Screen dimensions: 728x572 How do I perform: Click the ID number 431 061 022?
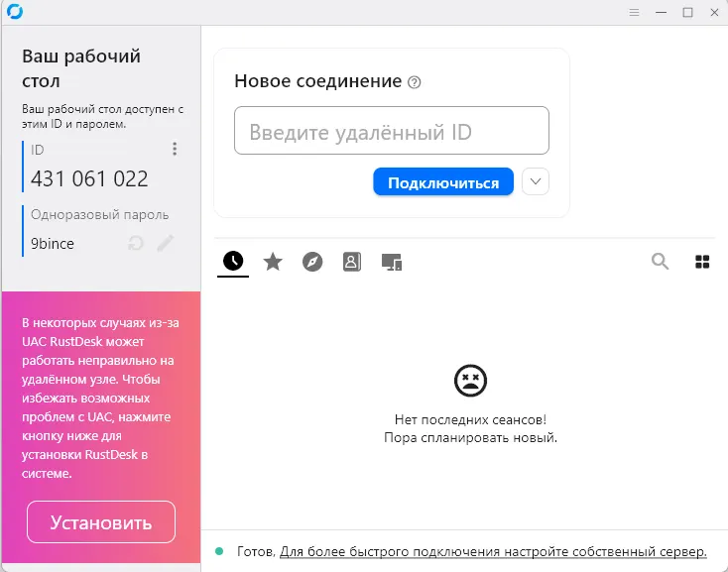pos(89,178)
